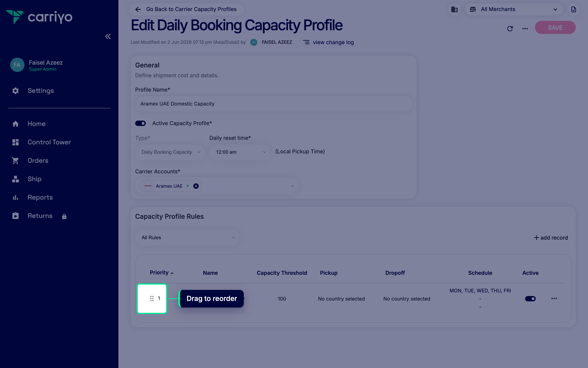The image size is (588, 368).
Task: Collapse the sidebar with double chevron icon
Action: (x=108, y=37)
